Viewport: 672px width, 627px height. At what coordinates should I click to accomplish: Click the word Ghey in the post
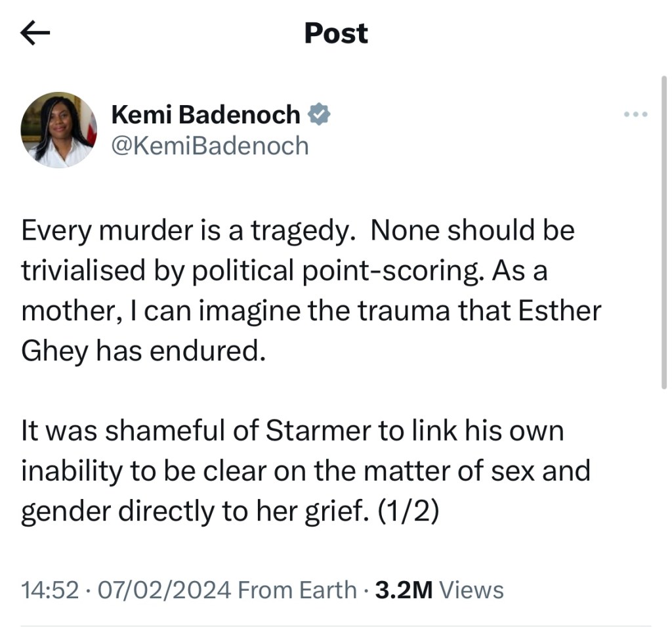[x=54, y=351]
